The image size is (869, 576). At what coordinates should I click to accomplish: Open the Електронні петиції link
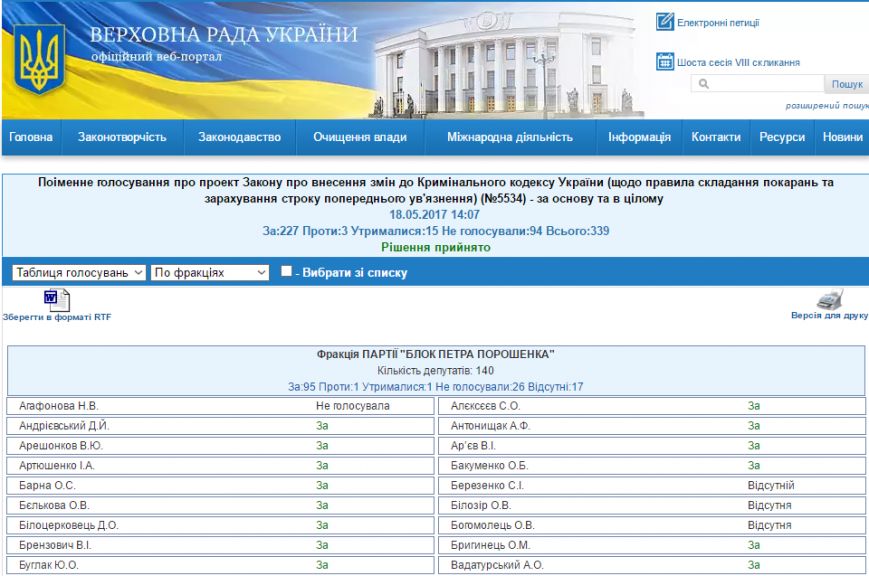(718, 23)
